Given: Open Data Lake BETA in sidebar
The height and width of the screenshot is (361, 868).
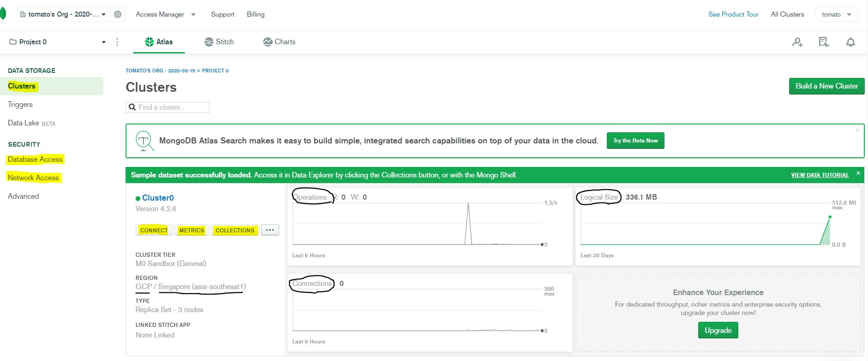Looking at the screenshot, I should coord(31,123).
